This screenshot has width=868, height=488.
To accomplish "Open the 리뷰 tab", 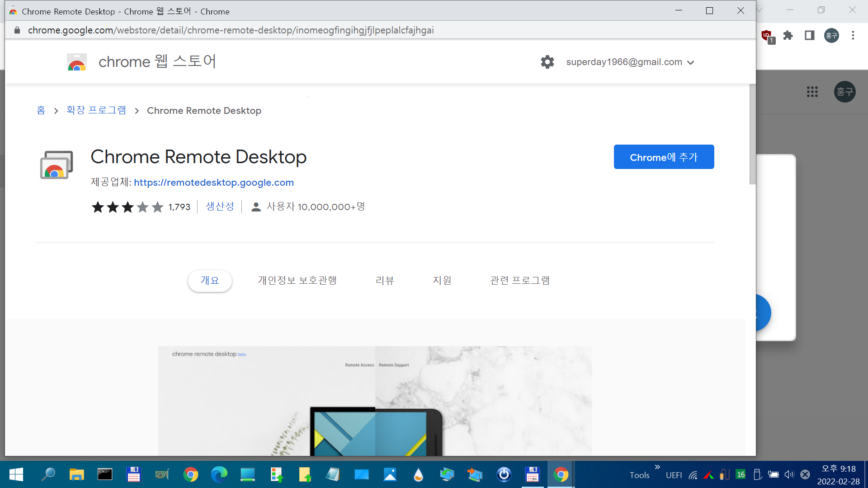I will point(385,281).
